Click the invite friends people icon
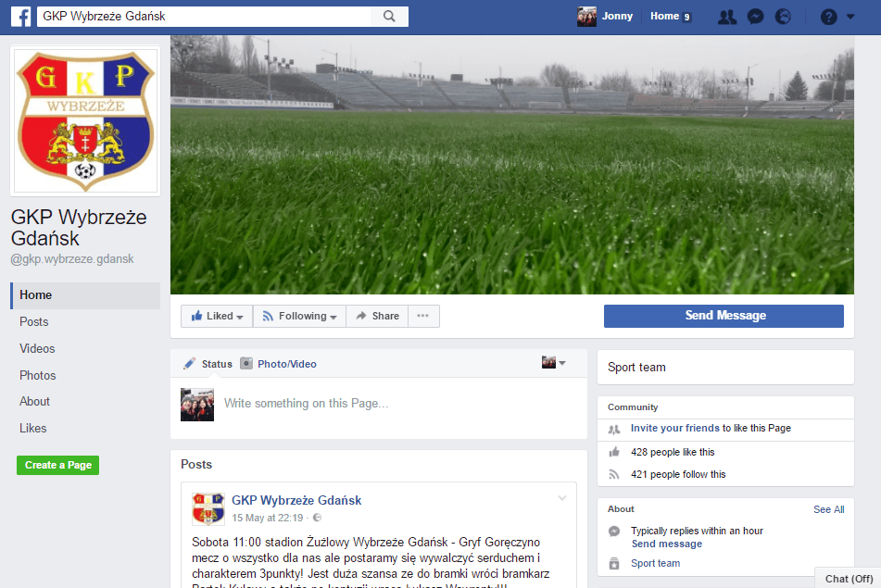The height and width of the screenshot is (588, 881). coord(614,430)
